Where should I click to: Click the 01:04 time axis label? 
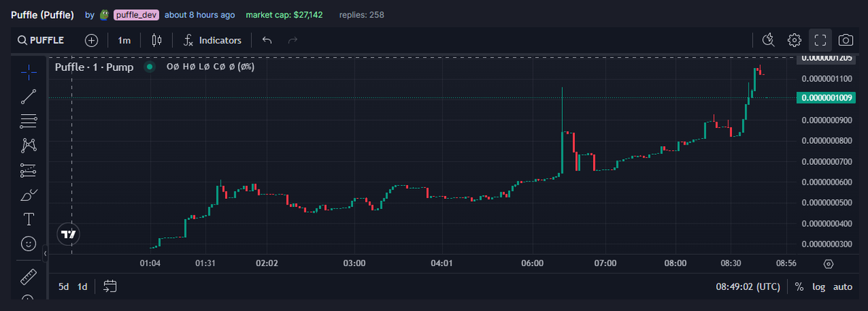pos(150,263)
